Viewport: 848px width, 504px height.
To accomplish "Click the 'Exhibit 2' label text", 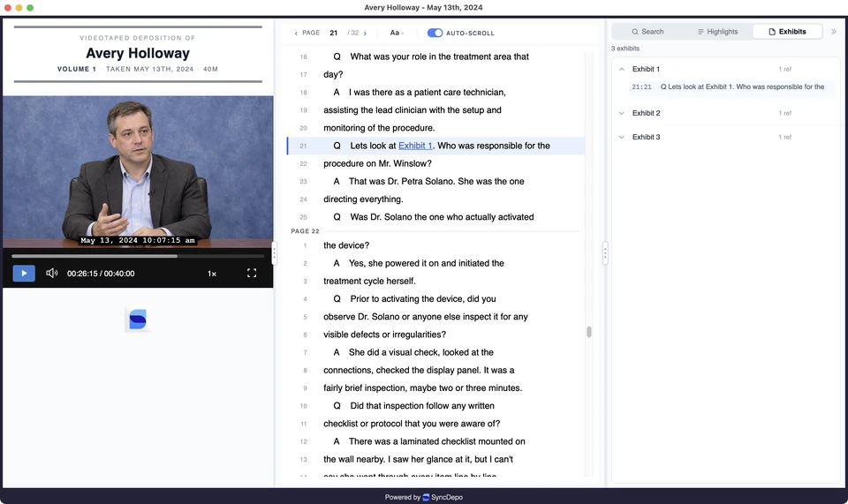I will (x=647, y=113).
